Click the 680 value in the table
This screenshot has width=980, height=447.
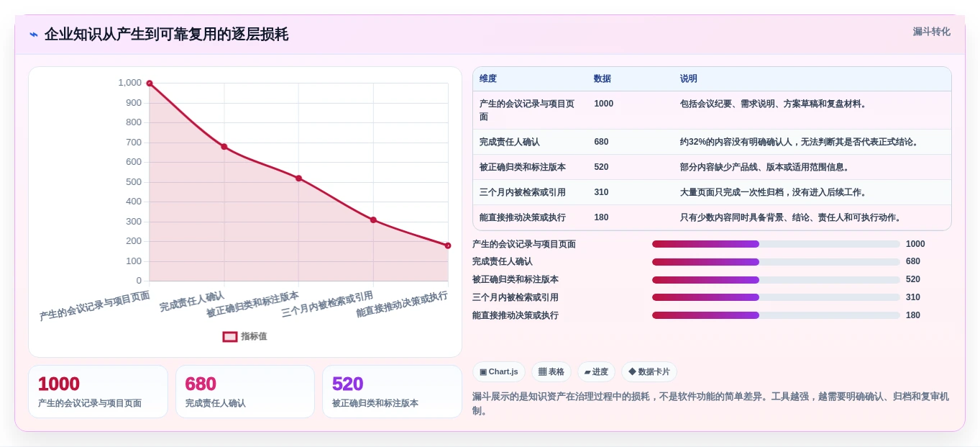pos(602,142)
